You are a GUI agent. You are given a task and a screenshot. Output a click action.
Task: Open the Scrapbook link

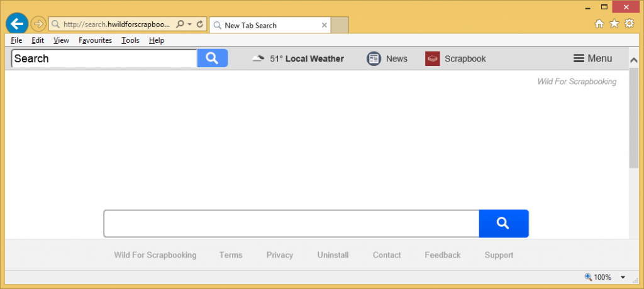(x=465, y=58)
